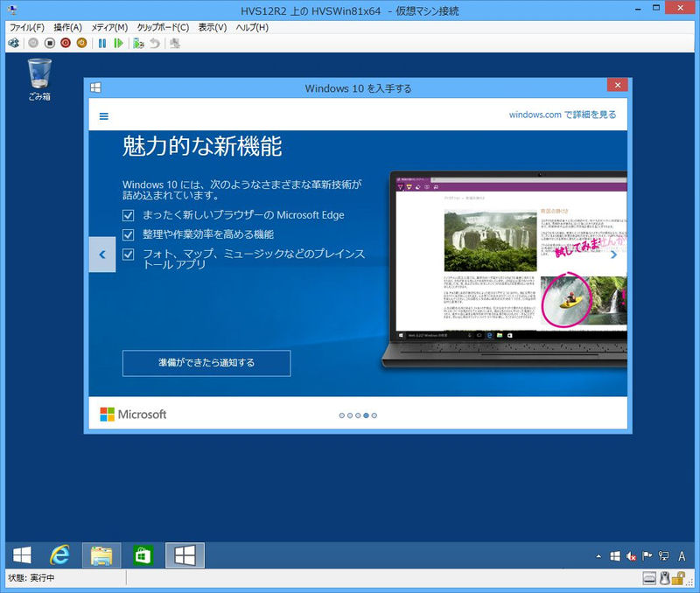The width and height of the screenshot is (700, 593).
Task: Toggle the Microsoft Edge checkbox
Action: 128,215
